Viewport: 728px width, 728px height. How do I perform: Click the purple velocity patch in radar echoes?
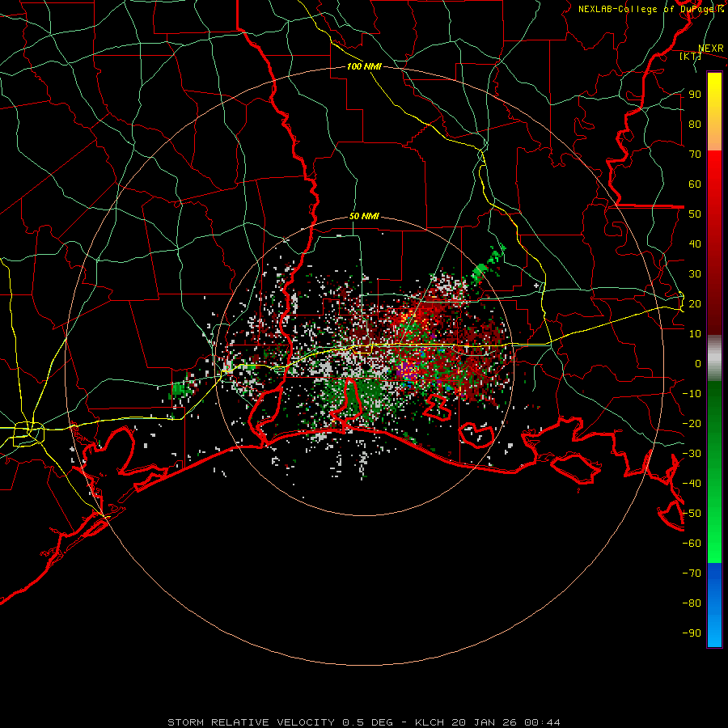coord(407,371)
